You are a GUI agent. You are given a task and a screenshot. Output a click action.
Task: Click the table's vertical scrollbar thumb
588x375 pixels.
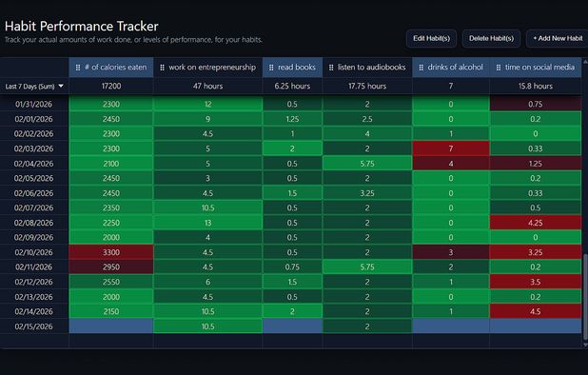point(585,296)
